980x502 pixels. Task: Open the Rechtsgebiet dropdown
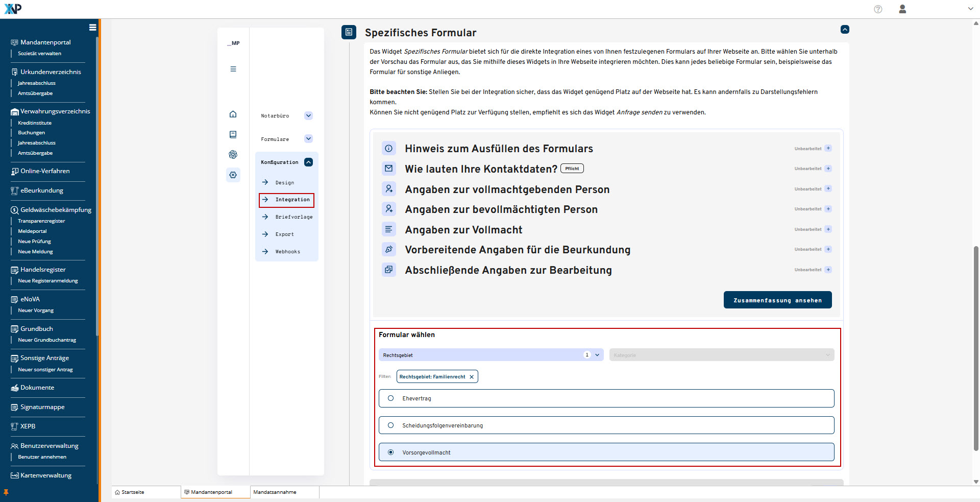(x=491, y=355)
